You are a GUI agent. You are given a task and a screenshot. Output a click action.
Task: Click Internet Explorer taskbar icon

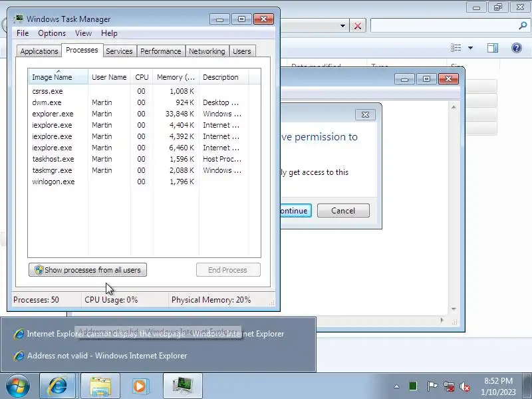click(58, 386)
